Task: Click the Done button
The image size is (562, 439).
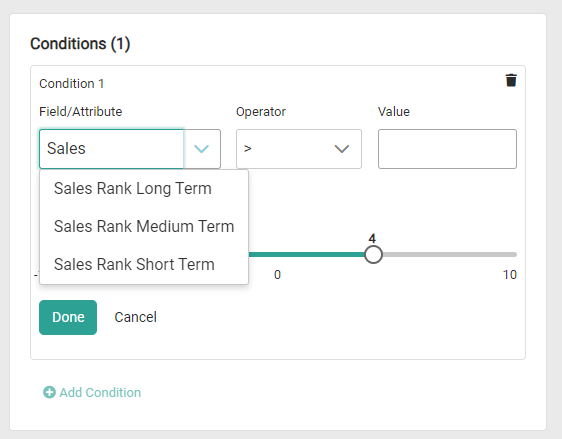Action: pyautogui.click(x=68, y=318)
